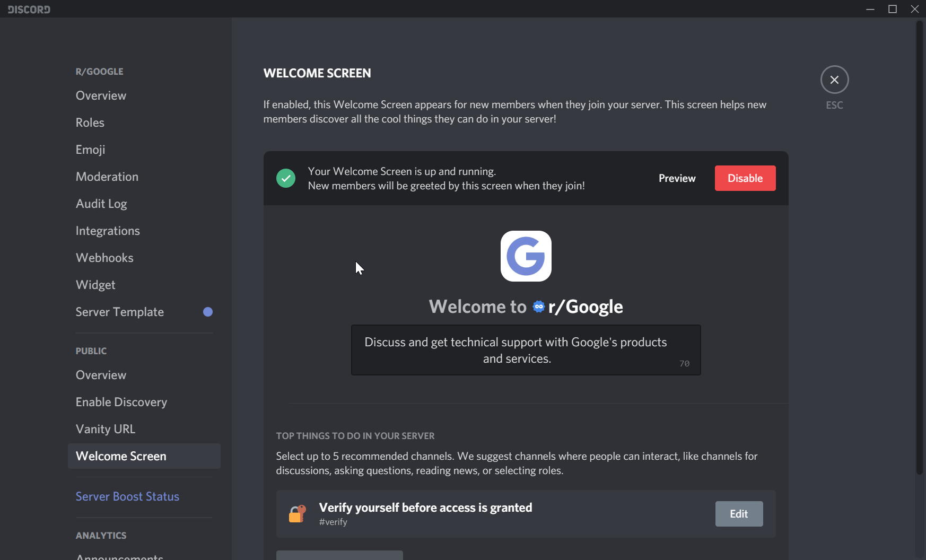
Task: Select Integrations in the sidebar
Action: point(108,231)
